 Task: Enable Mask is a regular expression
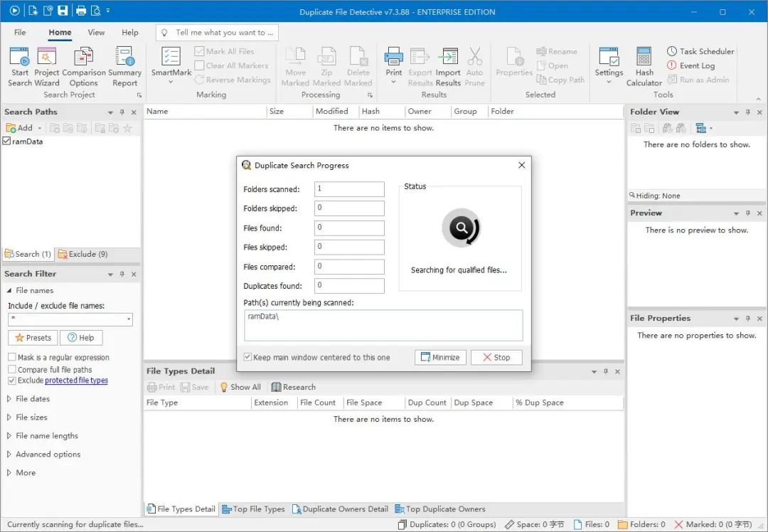pos(12,357)
